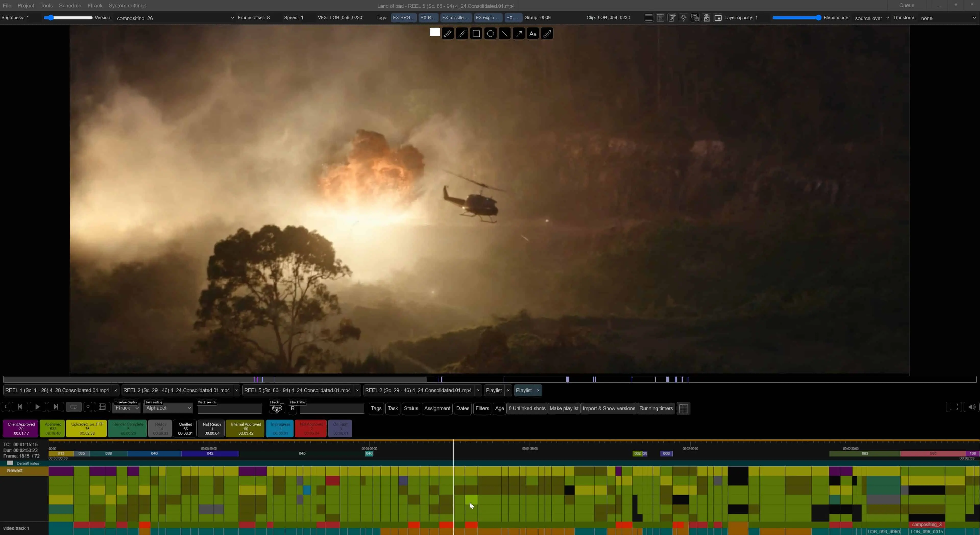Toggle the grid overlay icon in top toolbar
Screen dimensions: 980x535
[660, 18]
